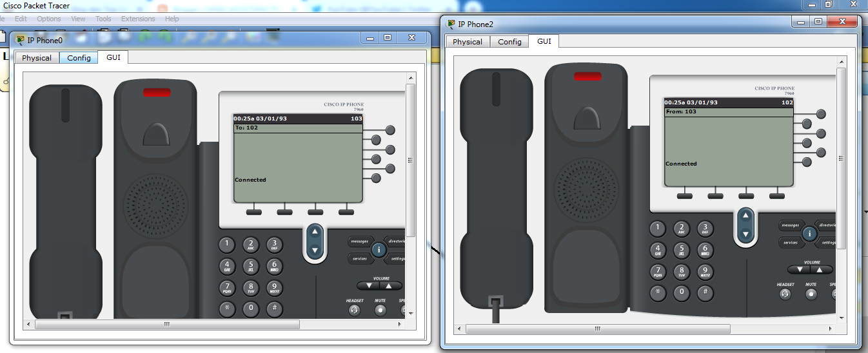The width and height of the screenshot is (868, 353).
Task: Click 'To: 102' on IP Phone0 display
Action: [246, 128]
